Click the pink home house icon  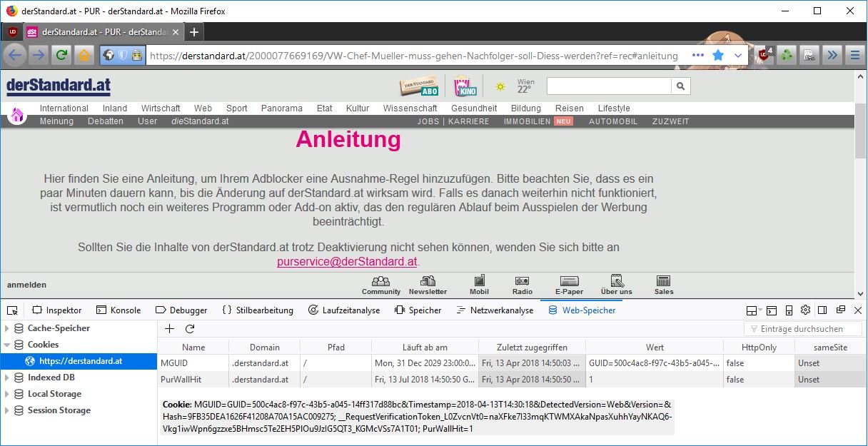coord(17,115)
